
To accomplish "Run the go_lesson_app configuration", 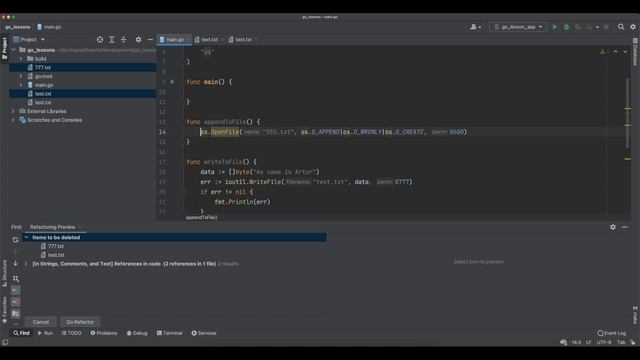I will (x=554, y=27).
